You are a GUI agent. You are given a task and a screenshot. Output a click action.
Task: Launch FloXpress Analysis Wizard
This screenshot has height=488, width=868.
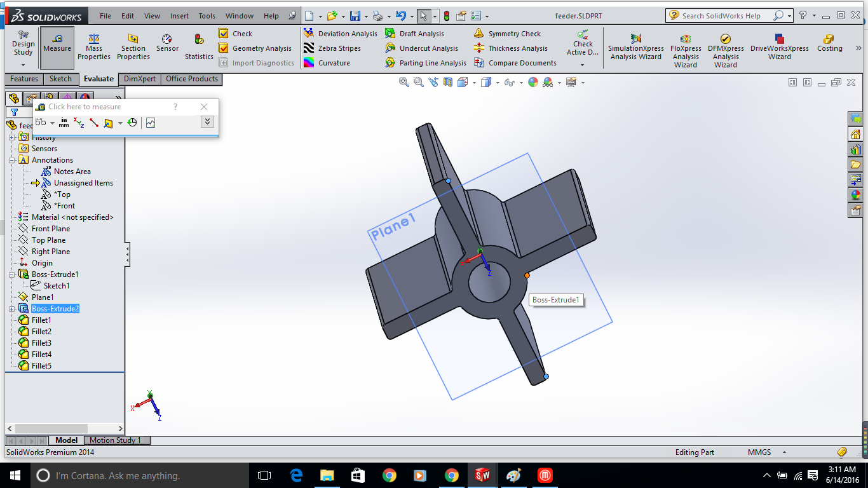(686, 51)
